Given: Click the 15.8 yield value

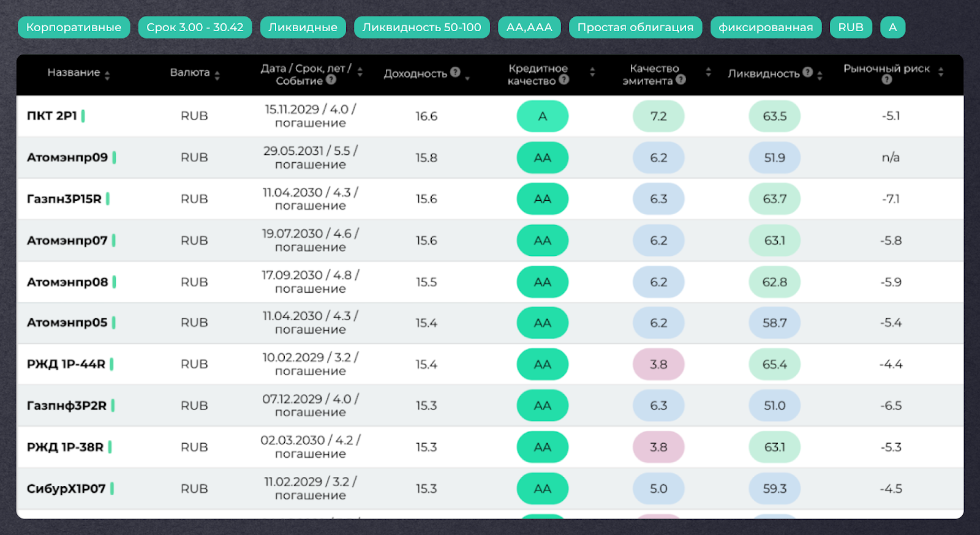Looking at the screenshot, I should coord(426,158).
